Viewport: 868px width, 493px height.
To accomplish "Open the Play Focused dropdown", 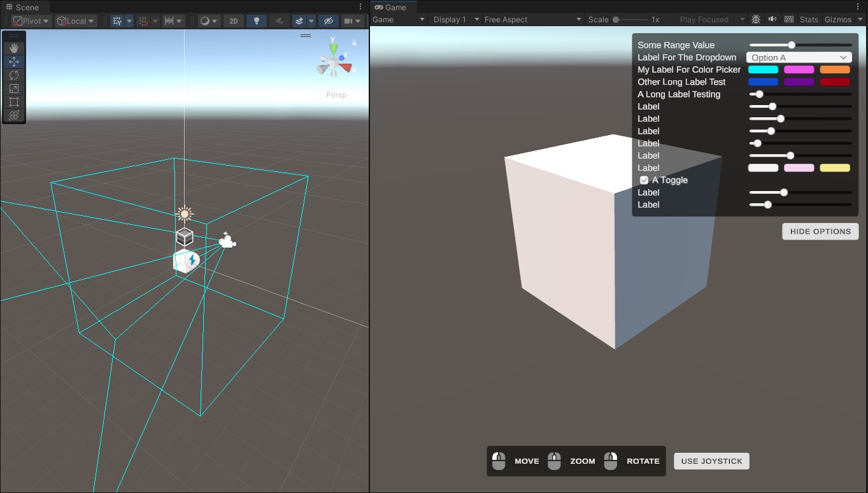I will tap(711, 20).
